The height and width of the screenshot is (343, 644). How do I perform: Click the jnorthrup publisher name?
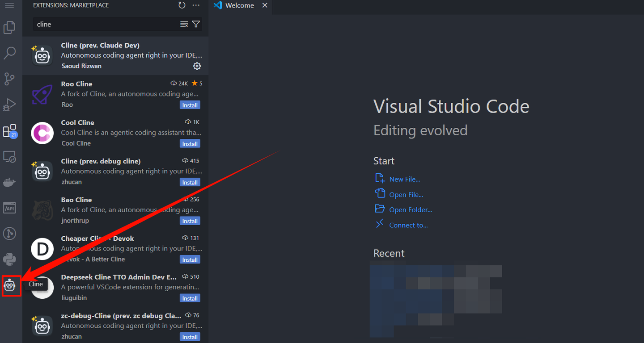[75, 221]
